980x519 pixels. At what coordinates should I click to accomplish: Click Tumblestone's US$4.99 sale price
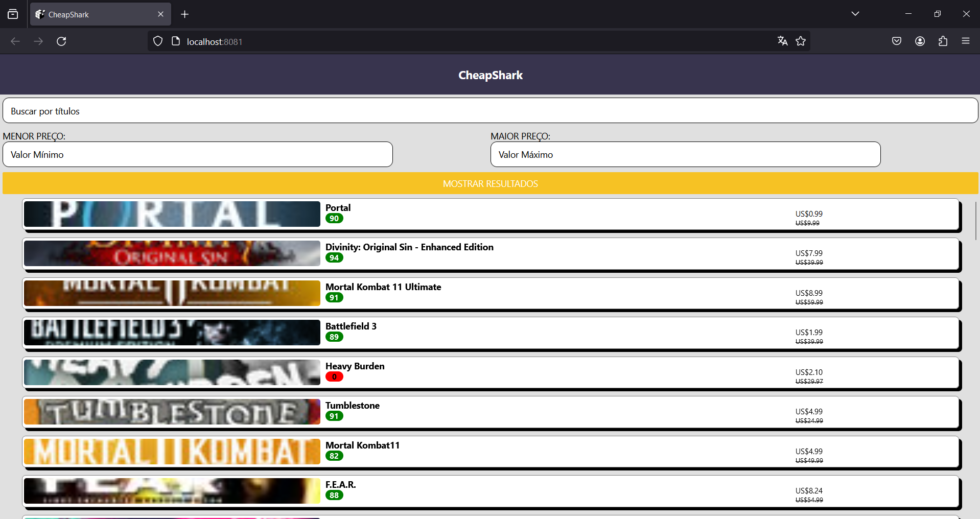point(809,411)
